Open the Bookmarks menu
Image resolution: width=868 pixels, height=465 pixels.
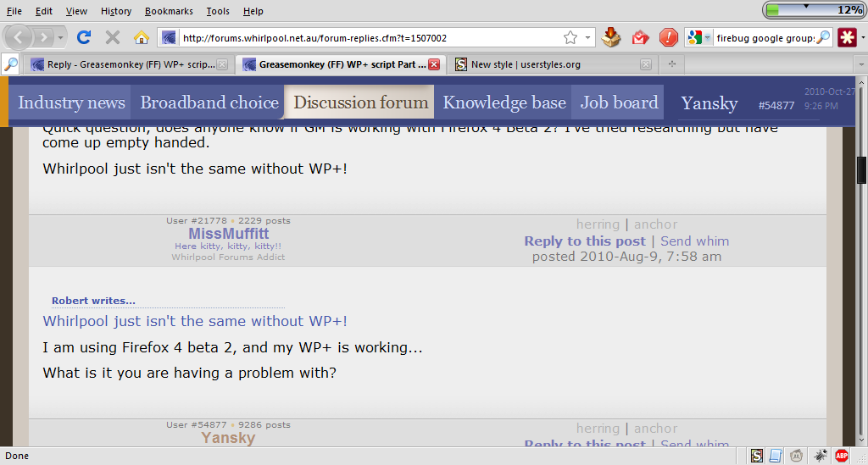click(x=169, y=11)
